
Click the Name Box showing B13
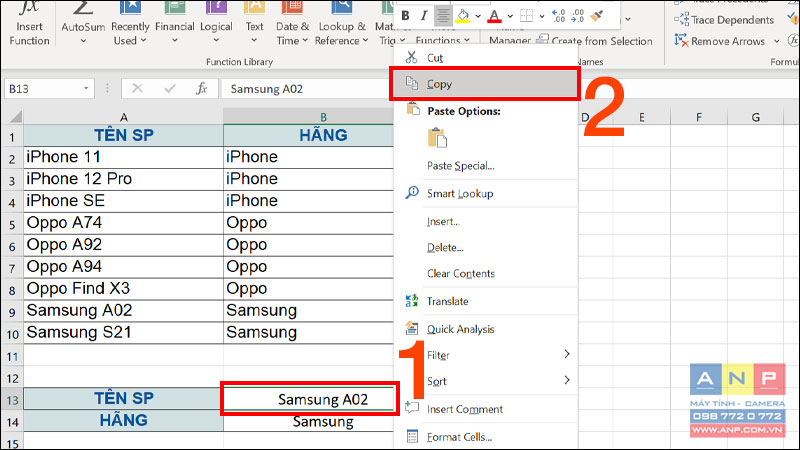pyautogui.click(x=43, y=89)
